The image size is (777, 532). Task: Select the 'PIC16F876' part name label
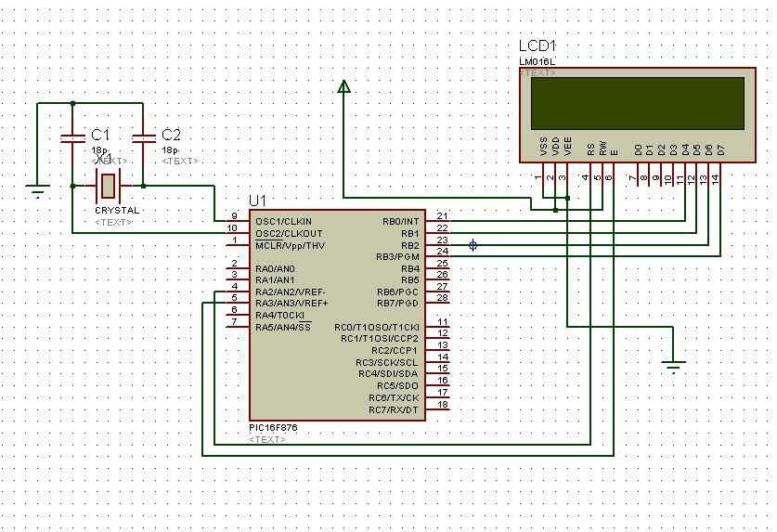click(274, 427)
